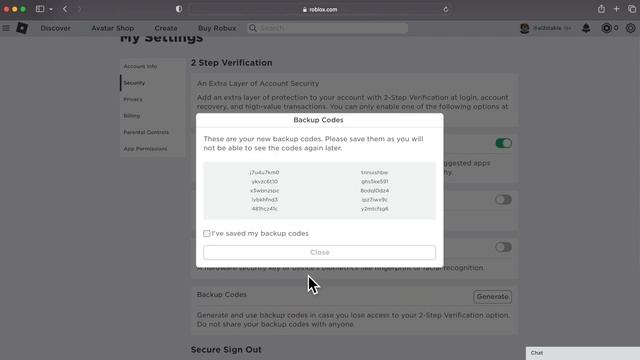This screenshot has height=360, width=640.
Task: Click the backup code starting with ykvzc
Action: pos(264,182)
